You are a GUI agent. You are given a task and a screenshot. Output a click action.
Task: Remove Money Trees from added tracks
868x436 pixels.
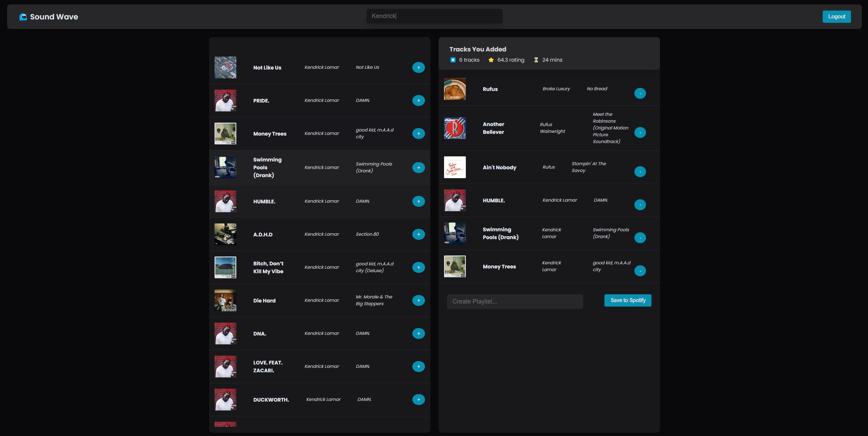click(x=640, y=271)
